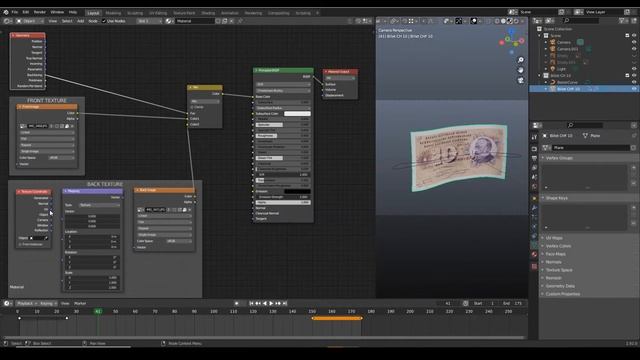Image resolution: width=640 pixels, height=360 pixels.
Task: Select the Light object in outliner
Action: click(562, 69)
